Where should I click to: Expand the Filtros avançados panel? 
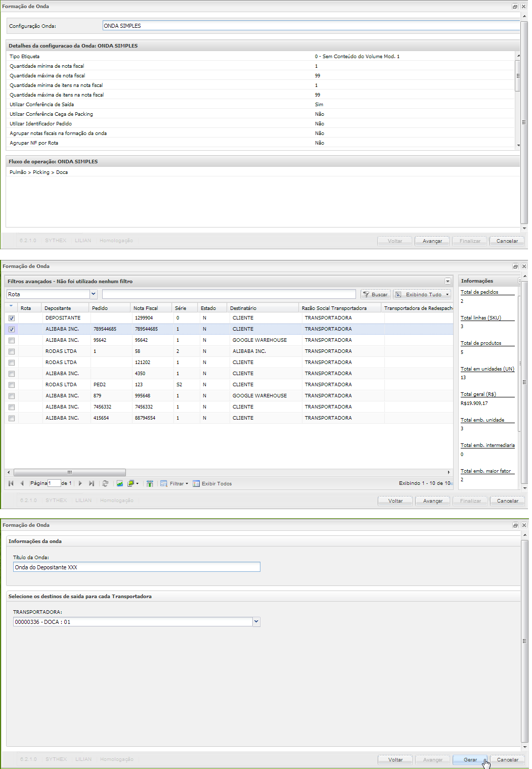448,281
